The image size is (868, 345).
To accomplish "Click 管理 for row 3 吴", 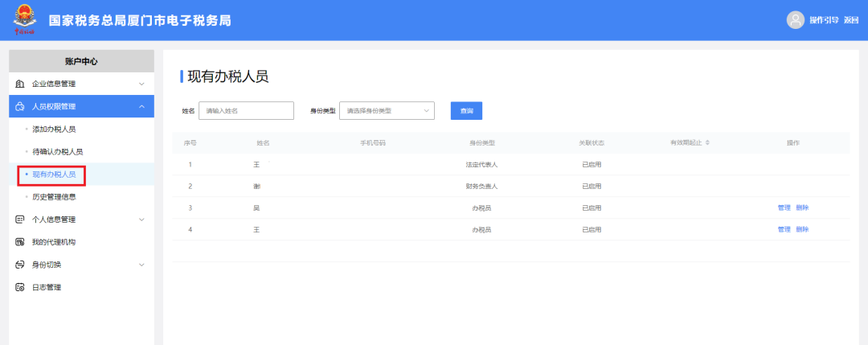I will [784, 208].
